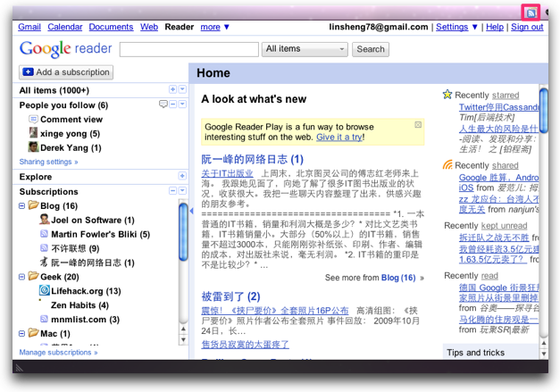Open the All items search dropdown
The image size is (560, 392).
[x=305, y=49]
